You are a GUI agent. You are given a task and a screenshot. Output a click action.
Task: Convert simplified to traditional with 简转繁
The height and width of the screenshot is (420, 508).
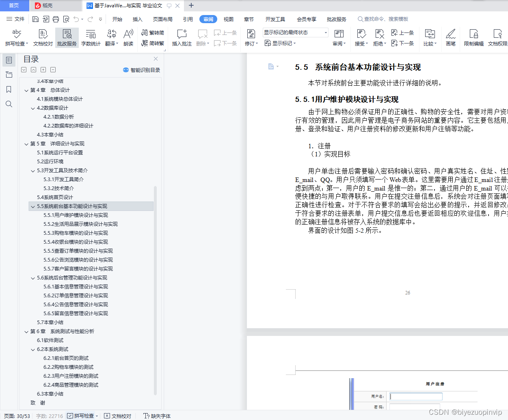click(x=153, y=43)
